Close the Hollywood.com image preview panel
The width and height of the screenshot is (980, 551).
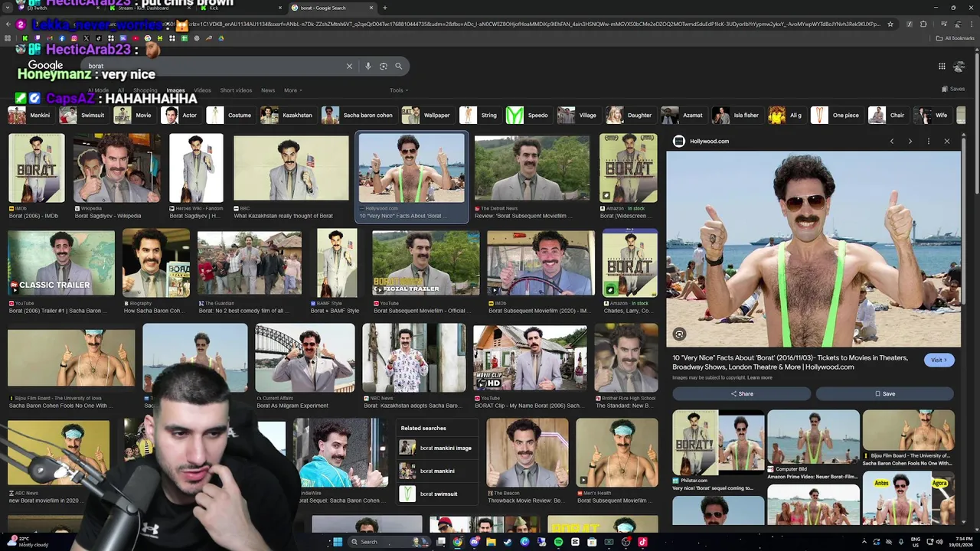pyautogui.click(x=946, y=141)
